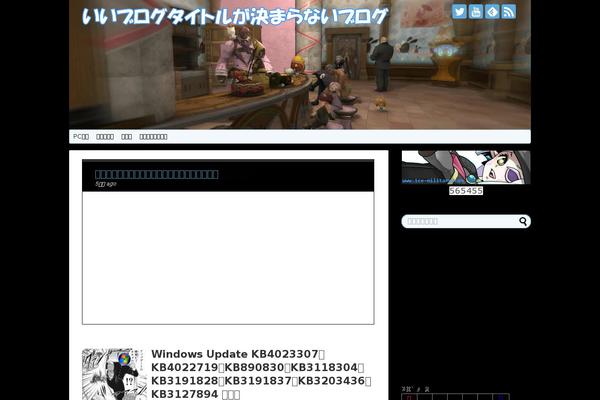The image size is (600, 400).
Task: Open the featured post title above 'ago' timestamp
Action: 157,175
